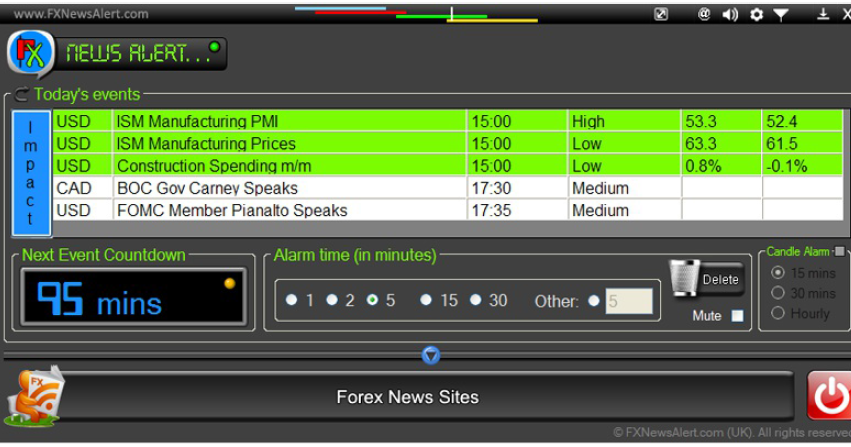Click the News Alert display banner
Image resolution: width=851 pixels, height=447 pixels.
(x=140, y=54)
